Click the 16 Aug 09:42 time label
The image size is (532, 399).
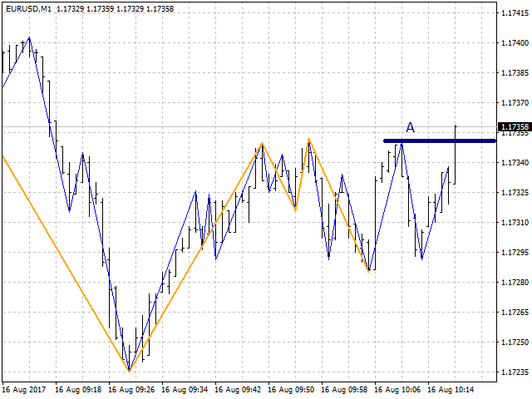tap(237, 390)
